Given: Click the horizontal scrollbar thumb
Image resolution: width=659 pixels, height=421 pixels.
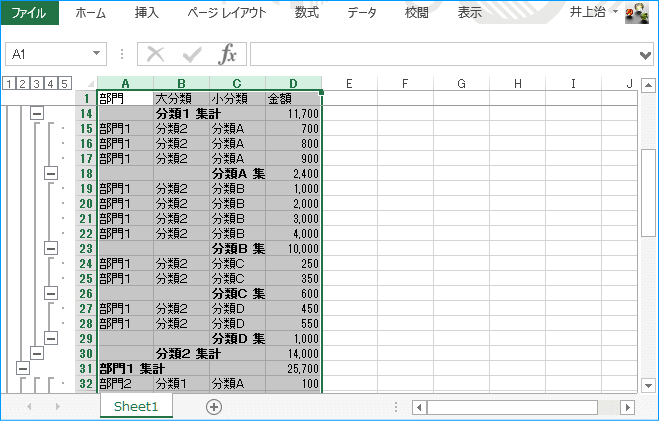Looking at the screenshot, I should [512, 407].
